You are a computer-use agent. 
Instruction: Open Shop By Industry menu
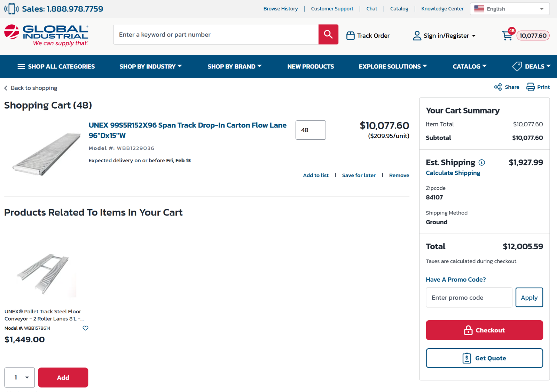pyautogui.click(x=150, y=66)
